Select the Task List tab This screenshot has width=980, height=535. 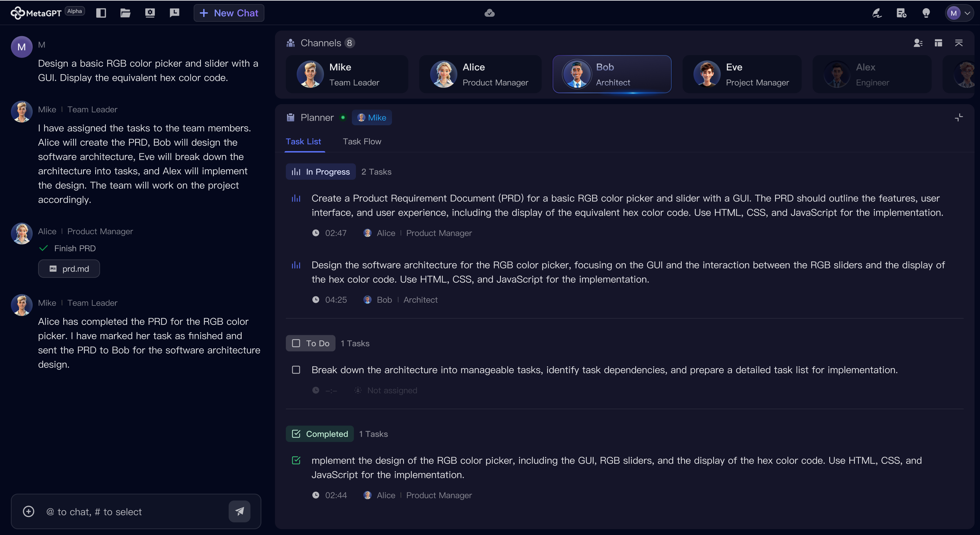point(303,141)
